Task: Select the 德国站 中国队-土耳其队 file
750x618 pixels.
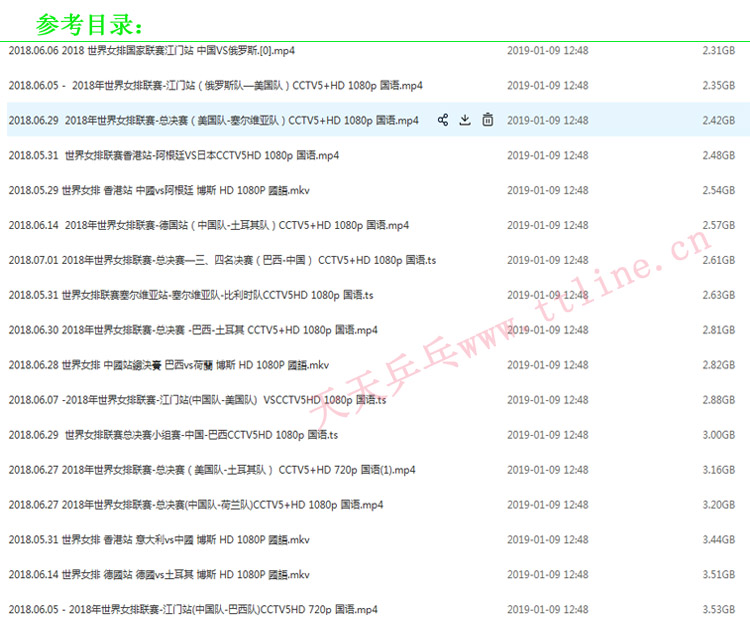Action: pyautogui.click(x=209, y=225)
